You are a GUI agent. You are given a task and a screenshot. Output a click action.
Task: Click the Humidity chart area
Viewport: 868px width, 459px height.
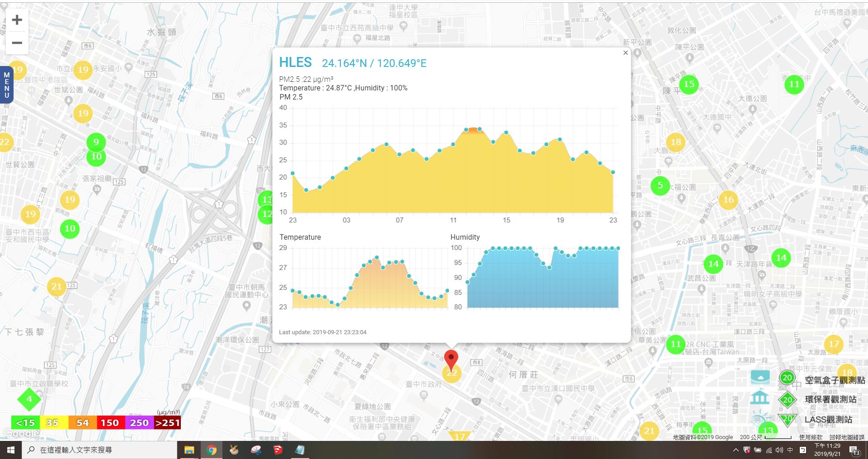click(542, 277)
